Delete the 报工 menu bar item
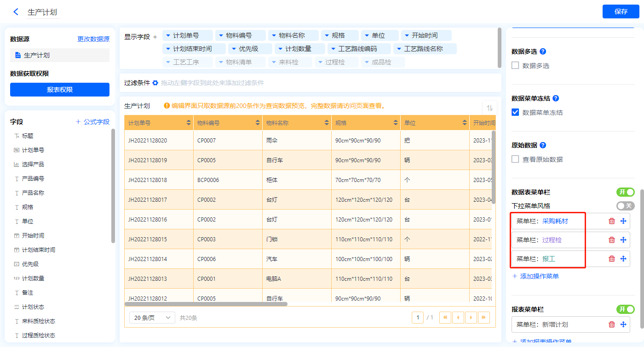 (x=612, y=259)
